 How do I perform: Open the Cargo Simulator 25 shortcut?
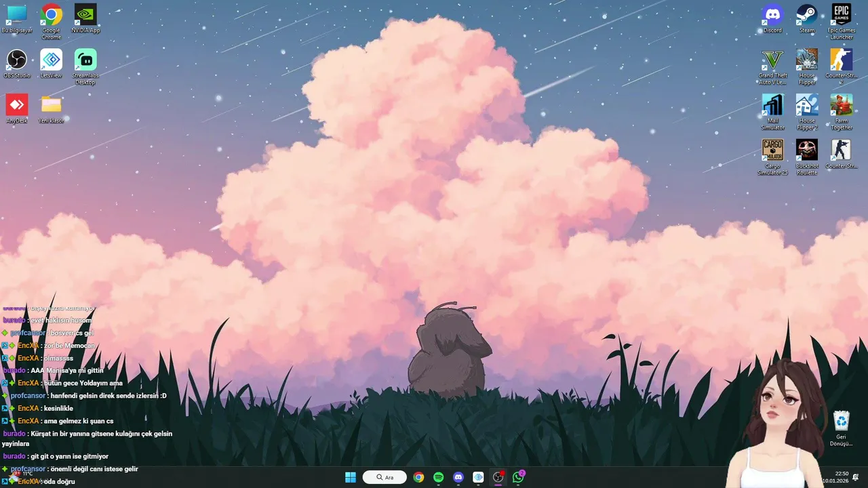point(772,157)
